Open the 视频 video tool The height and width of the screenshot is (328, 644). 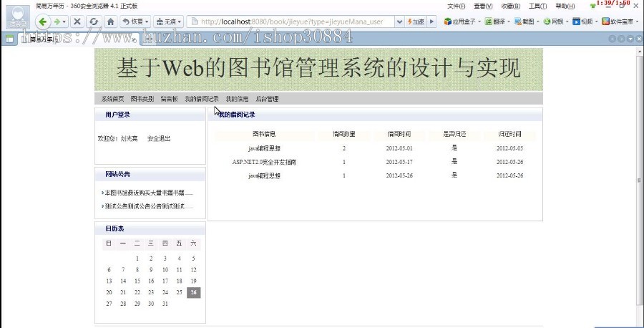coord(582,21)
